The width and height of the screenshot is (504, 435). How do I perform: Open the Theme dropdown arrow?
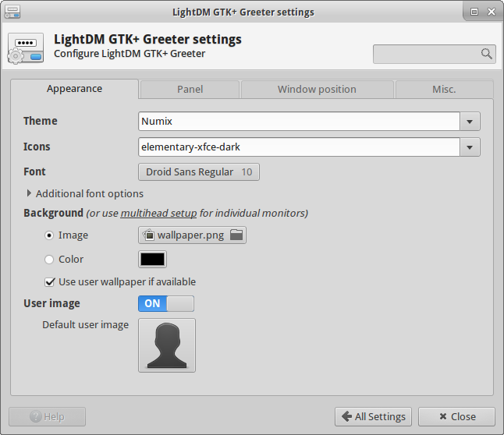coord(470,122)
